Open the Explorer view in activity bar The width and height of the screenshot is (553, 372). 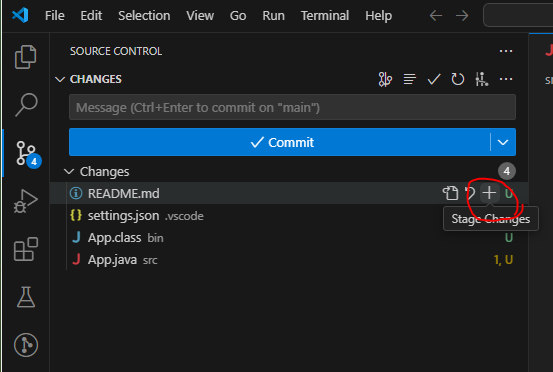coord(25,57)
